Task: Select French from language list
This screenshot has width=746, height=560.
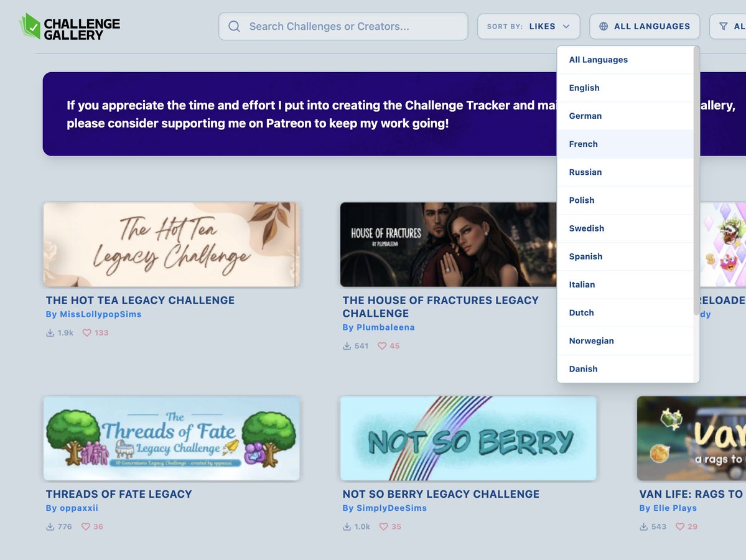Action: (625, 144)
